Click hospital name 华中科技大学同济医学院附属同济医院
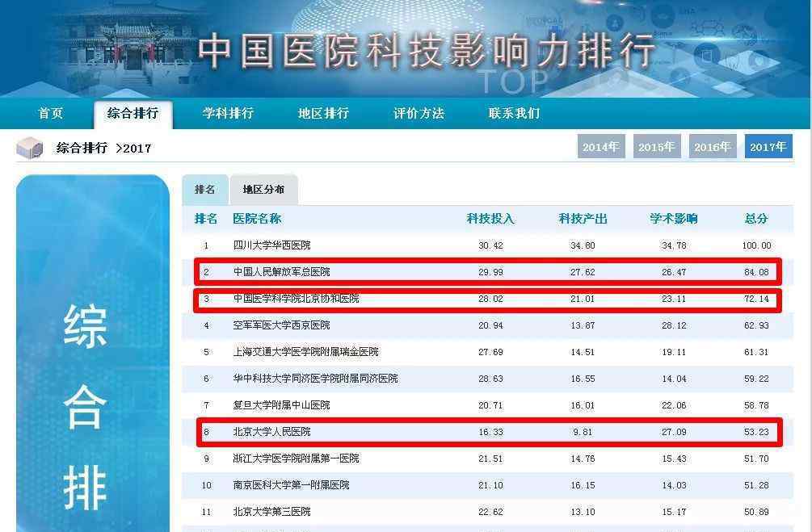The height and width of the screenshot is (532, 812). (315, 379)
